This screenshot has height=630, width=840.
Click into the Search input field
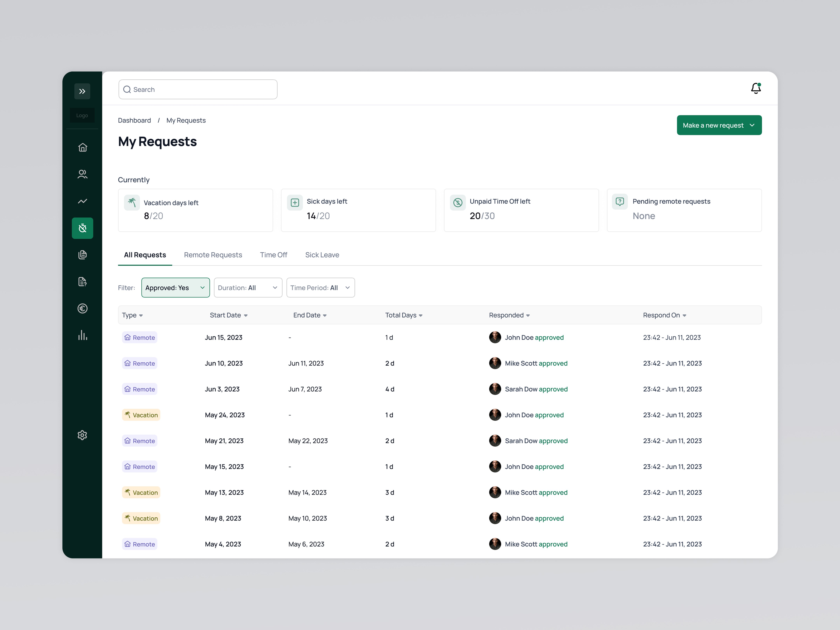(x=198, y=90)
